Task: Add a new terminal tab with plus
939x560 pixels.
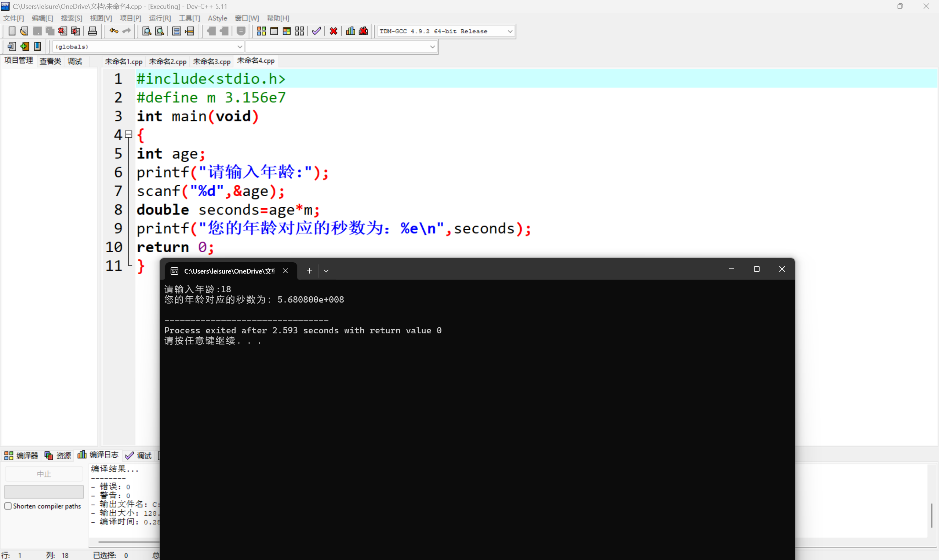Action: tap(309, 271)
